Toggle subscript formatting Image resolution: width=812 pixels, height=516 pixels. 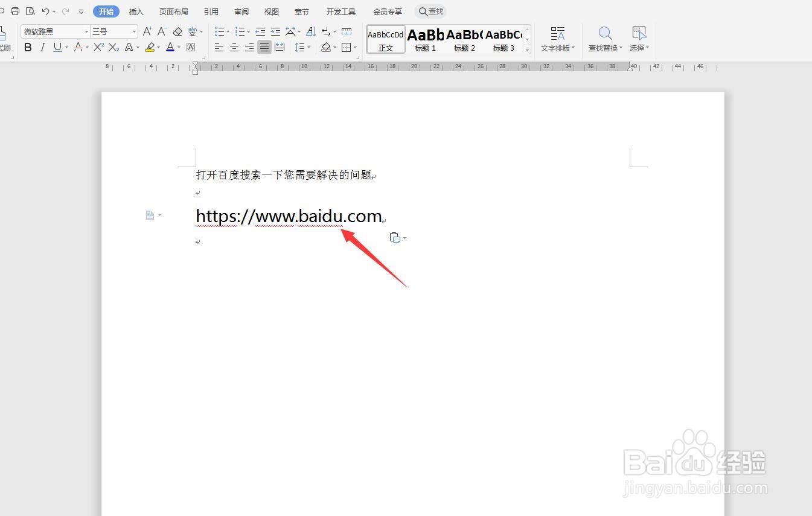tap(114, 47)
